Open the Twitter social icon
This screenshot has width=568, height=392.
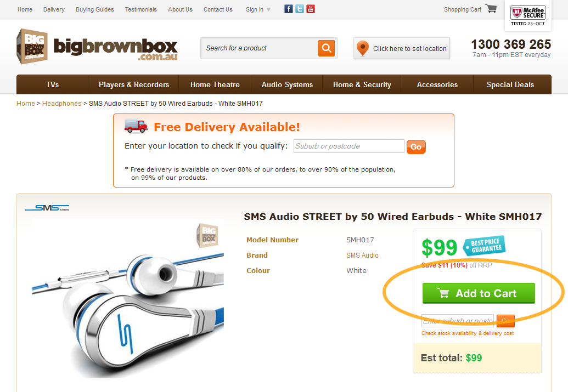pos(300,9)
